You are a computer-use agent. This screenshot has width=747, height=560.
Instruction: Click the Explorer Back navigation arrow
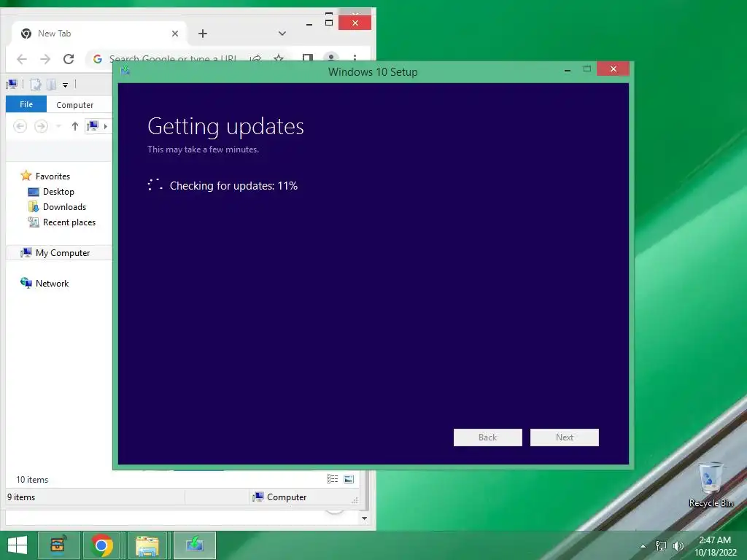click(x=20, y=126)
